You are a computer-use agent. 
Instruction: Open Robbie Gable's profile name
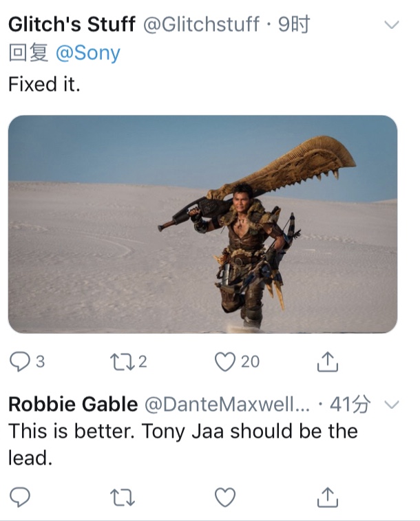[x=73, y=404]
